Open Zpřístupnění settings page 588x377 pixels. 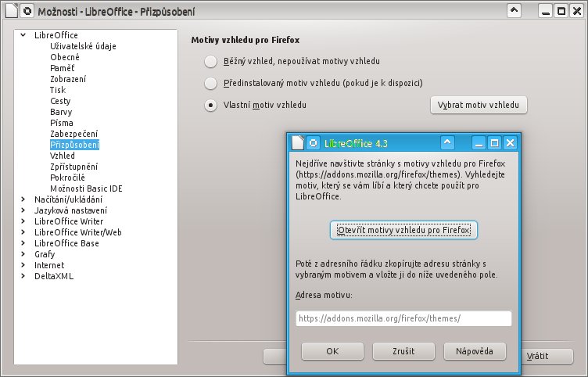point(73,167)
